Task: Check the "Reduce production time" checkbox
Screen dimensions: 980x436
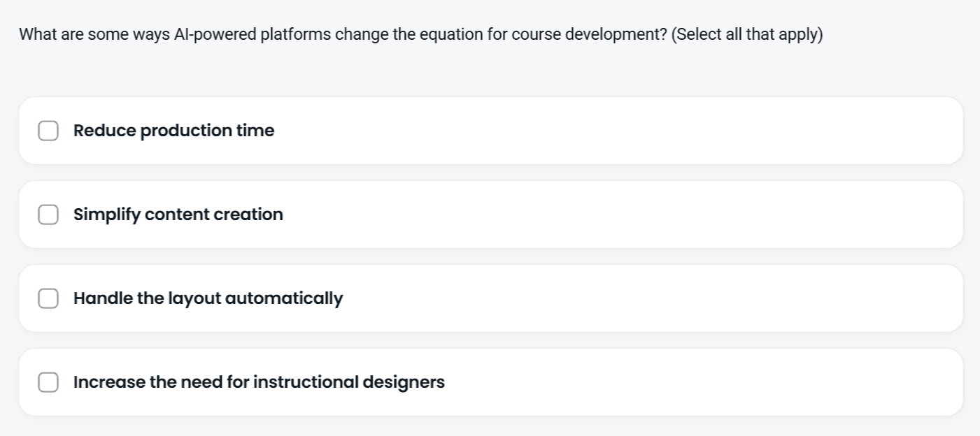Action: coord(48,131)
